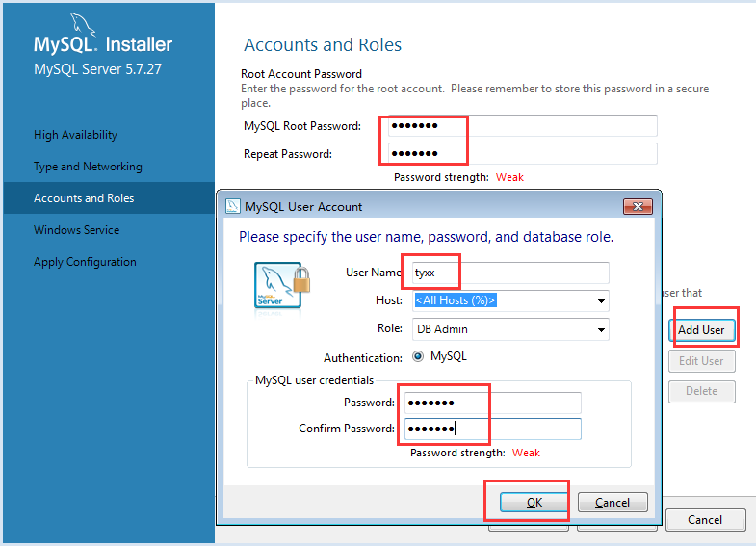Focus the Repeat Password field
Screen dimensions: 756x546
click(x=522, y=154)
